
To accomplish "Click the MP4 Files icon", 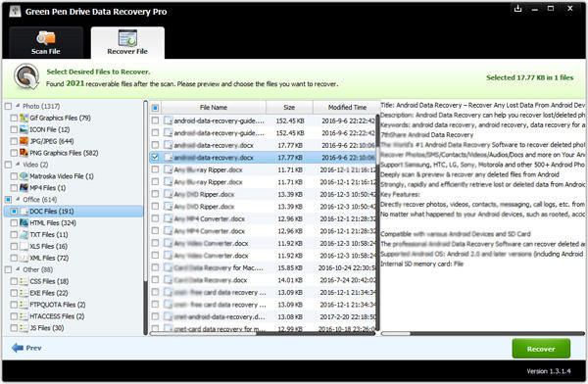I will click(24, 187).
